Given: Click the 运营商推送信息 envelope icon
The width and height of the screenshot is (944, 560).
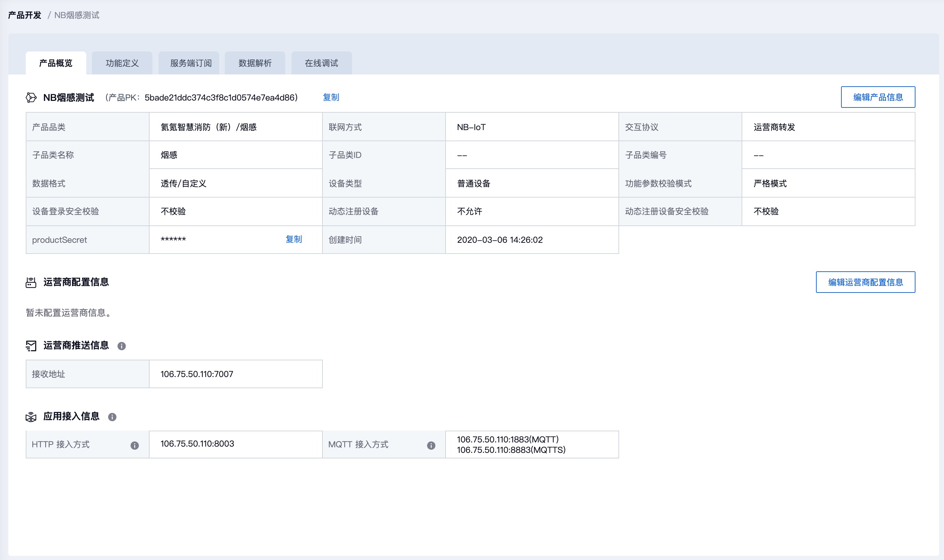Looking at the screenshot, I should (x=31, y=346).
